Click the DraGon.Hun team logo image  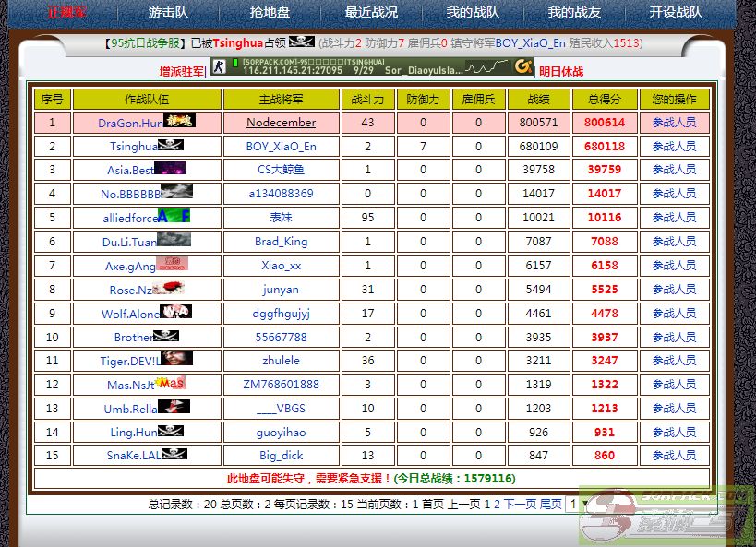tap(180, 121)
